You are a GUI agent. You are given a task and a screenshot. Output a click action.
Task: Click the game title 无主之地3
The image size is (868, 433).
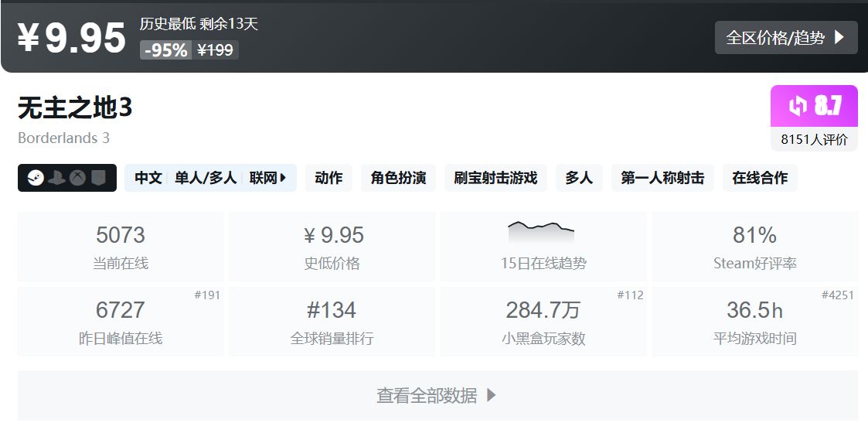click(75, 108)
